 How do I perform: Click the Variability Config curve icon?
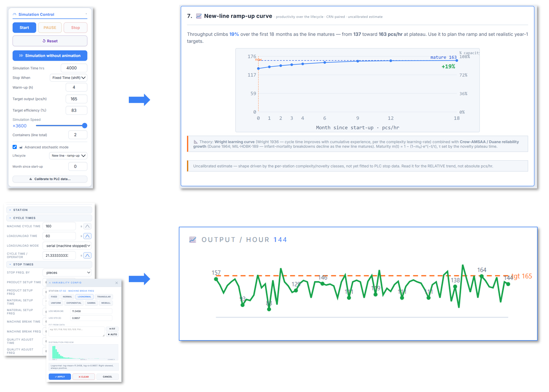tap(50, 283)
